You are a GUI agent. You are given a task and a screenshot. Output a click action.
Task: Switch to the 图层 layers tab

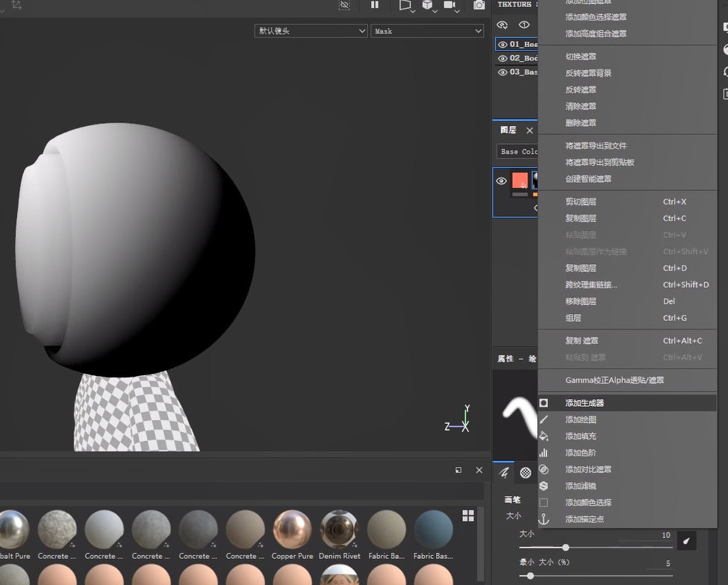[x=508, y=130]
